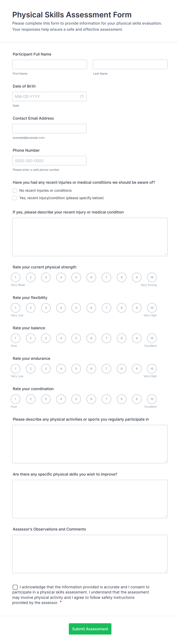Viewport: 178px width, 644px height.
Task: Rate endurance as 7
Action: (106, 369)
